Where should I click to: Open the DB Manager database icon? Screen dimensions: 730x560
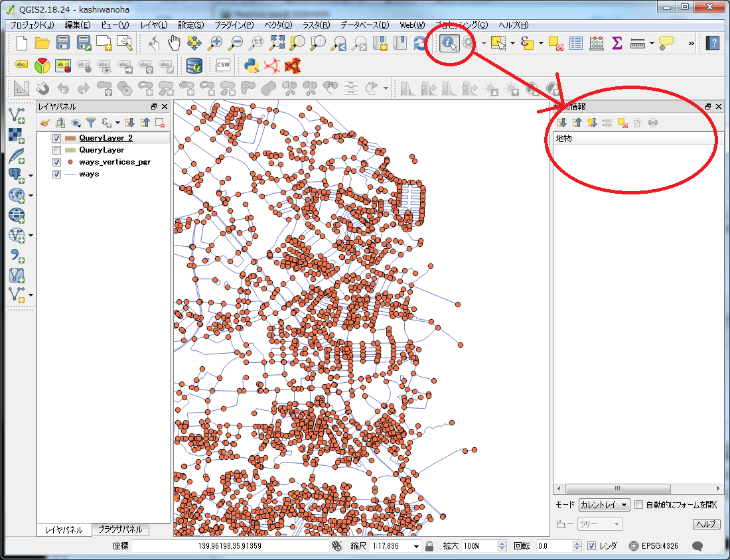click(x=194, y=65)
